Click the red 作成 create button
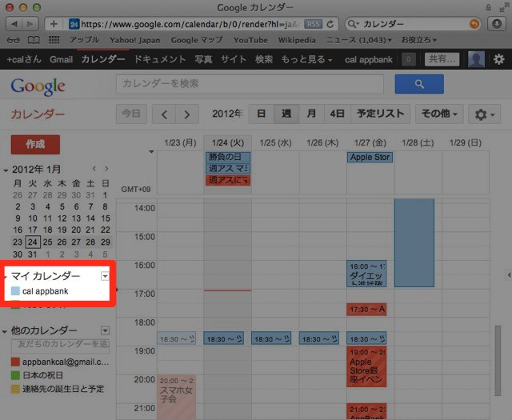 pyautogui.click(x=35, y=144)
